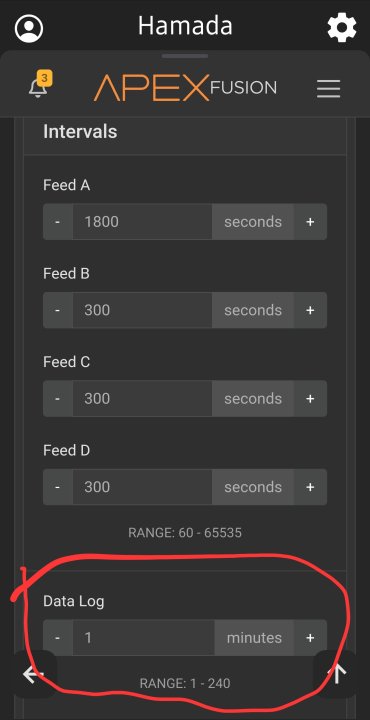
Task: Click the Data Log value field
Action: click(143, 637)
